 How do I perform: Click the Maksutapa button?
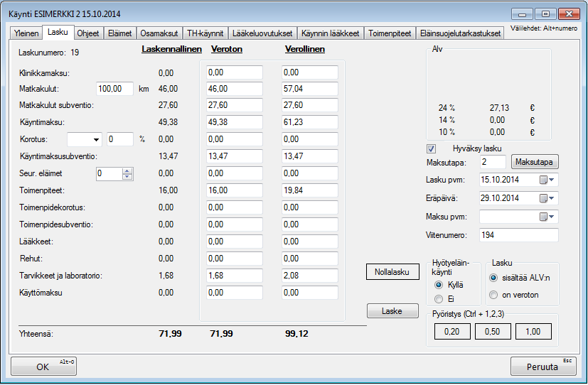click(x=535, y=162)
